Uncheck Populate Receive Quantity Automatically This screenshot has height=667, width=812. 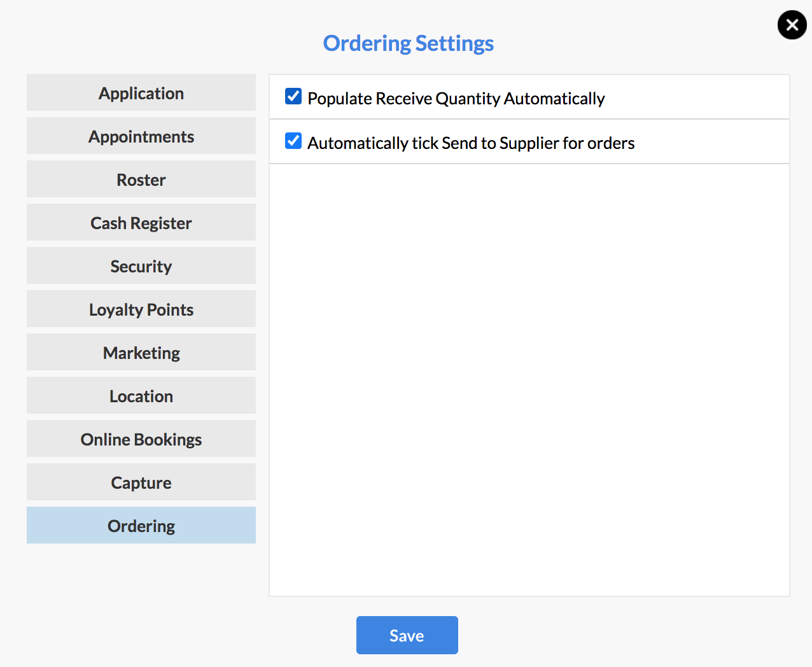(293, 96)
